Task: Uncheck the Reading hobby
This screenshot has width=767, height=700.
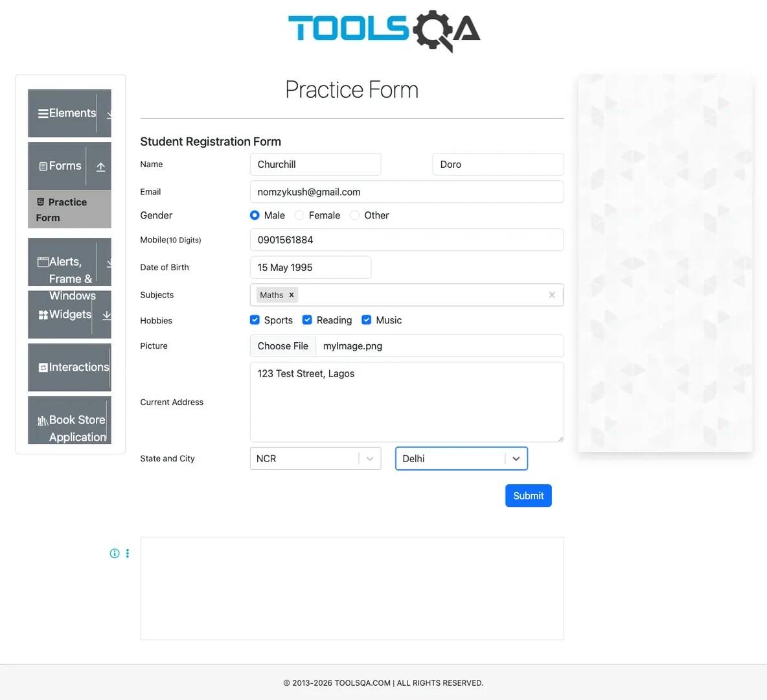Action: (307, 320)
